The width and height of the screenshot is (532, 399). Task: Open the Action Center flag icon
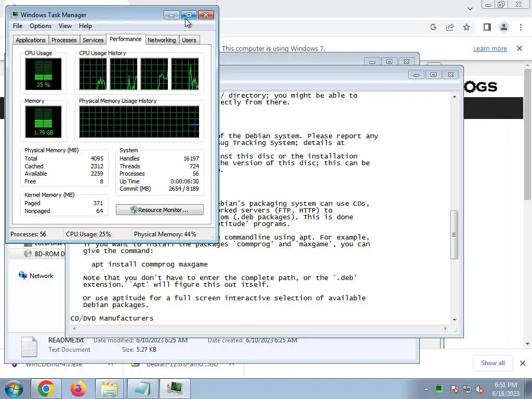pos(454,389)
